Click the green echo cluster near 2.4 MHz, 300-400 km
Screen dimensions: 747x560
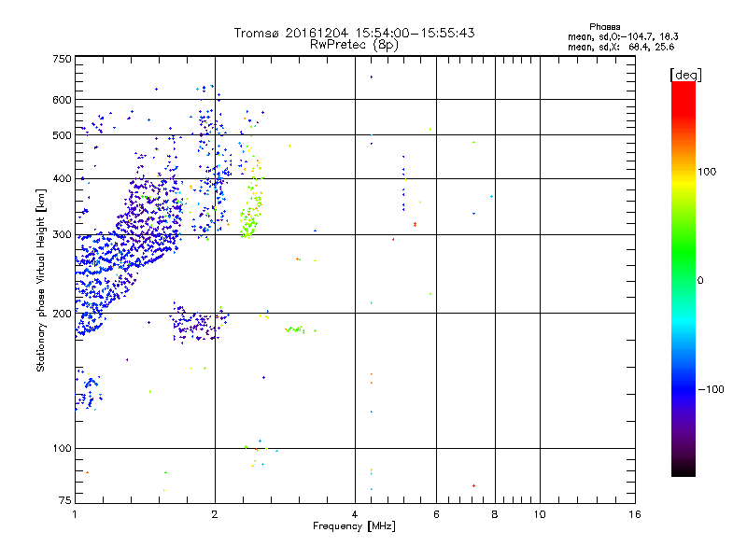(x=251, y=209)
